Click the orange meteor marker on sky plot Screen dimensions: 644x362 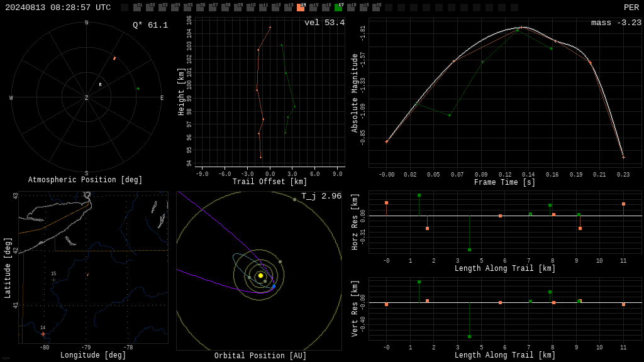pos(114,58)
